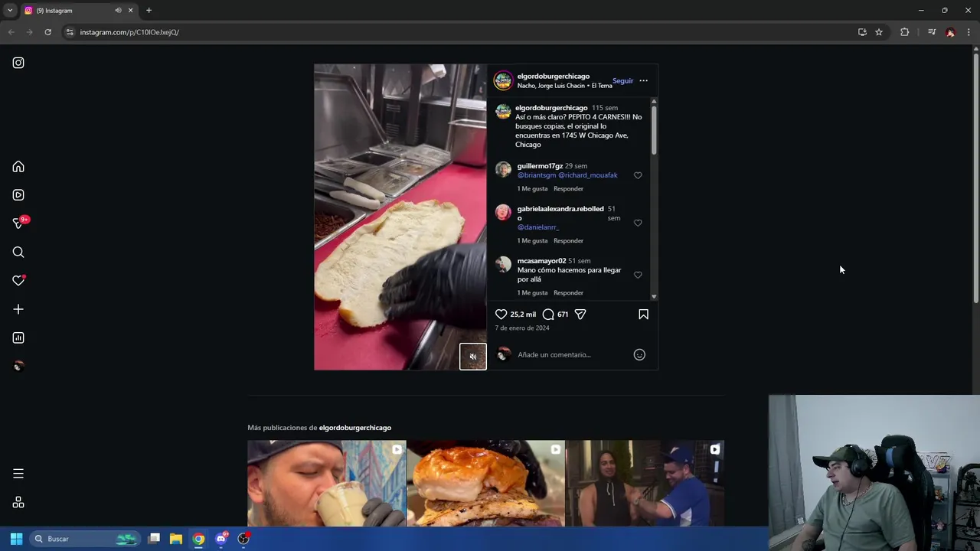The image size is (980, 551).
Task: Open Chrome media control icon
Action: click(932, 32)
